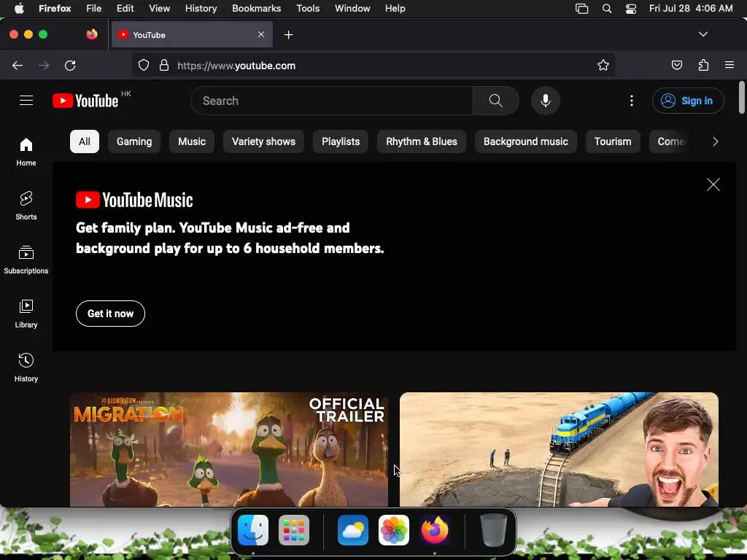Reload the current page
Image resolution: width=747 pixels, height=560 pixels.
[70, 65]
